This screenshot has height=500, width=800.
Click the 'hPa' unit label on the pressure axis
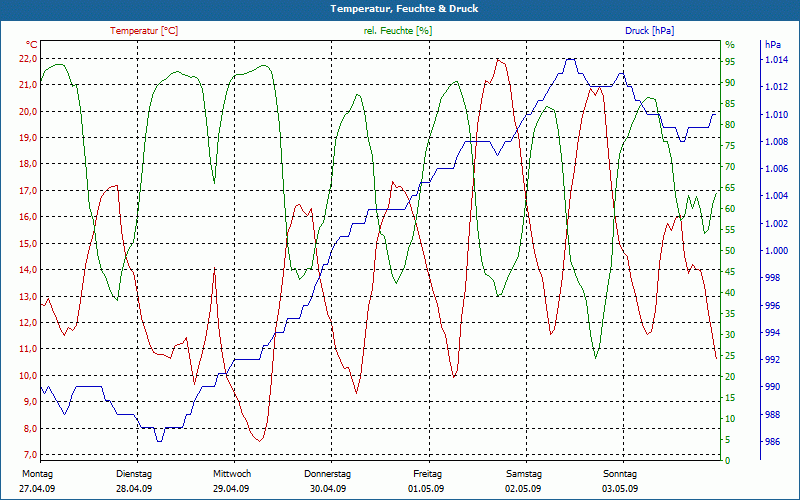point(772,44)
